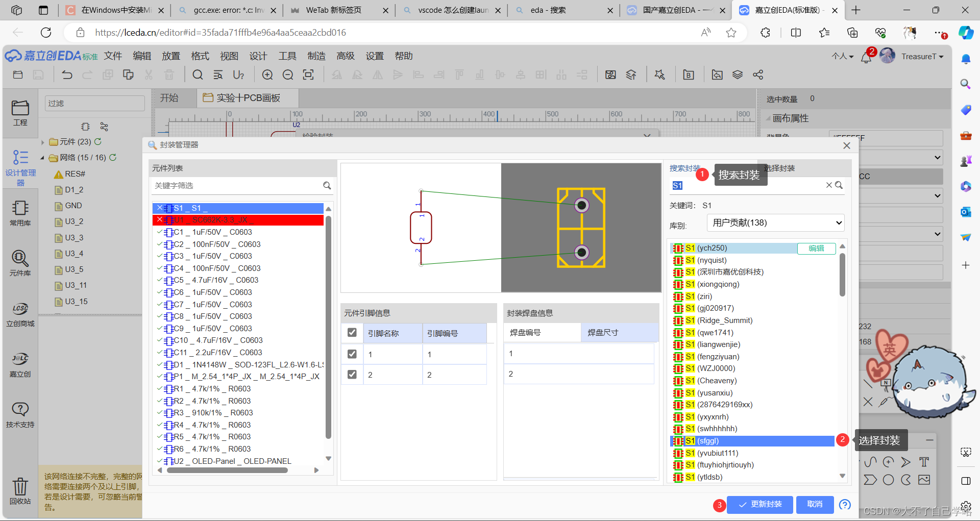Image resolution: width=980 pixels, height=521 pixels.
Task: Open the 回收站 recycle bin panel
Action: click(x=20, y=490)
